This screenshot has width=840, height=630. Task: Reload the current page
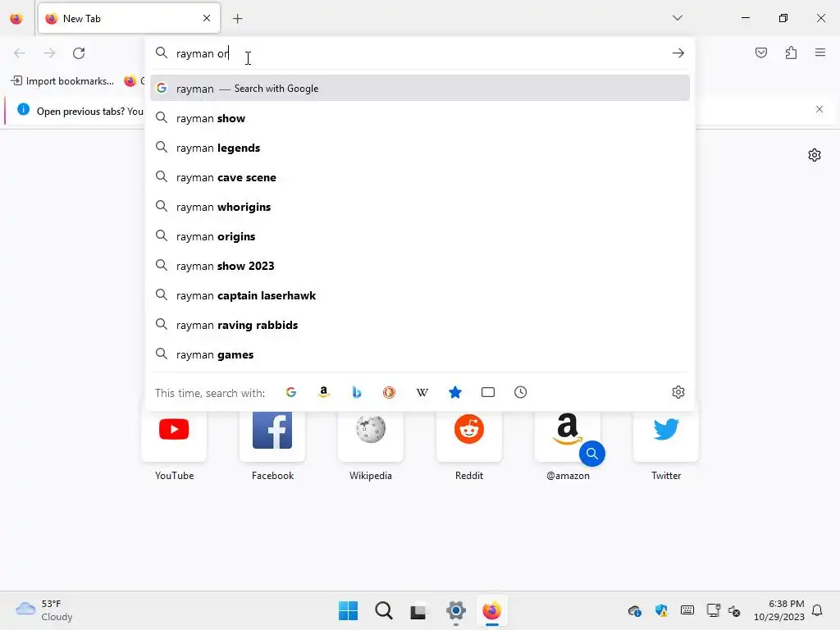point(79,53)
